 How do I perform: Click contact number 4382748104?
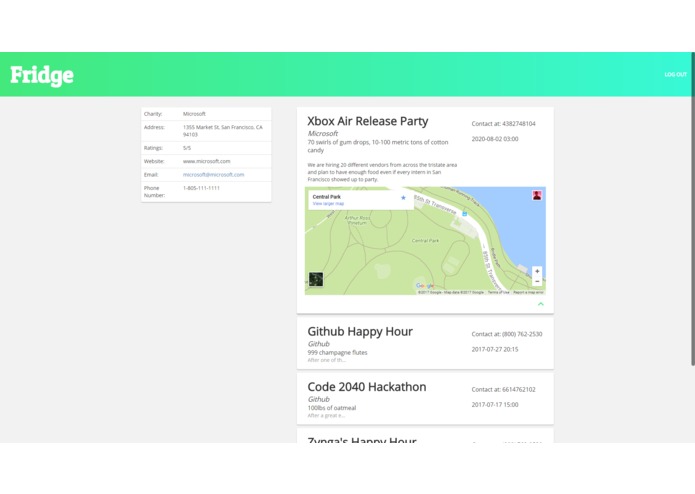tap(519, 124)
